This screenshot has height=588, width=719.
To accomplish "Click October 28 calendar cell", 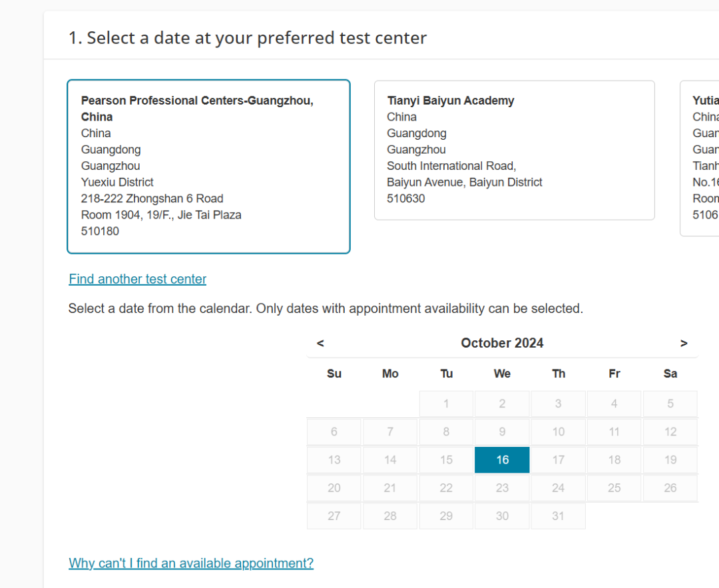I will click(x=390, y=515).
